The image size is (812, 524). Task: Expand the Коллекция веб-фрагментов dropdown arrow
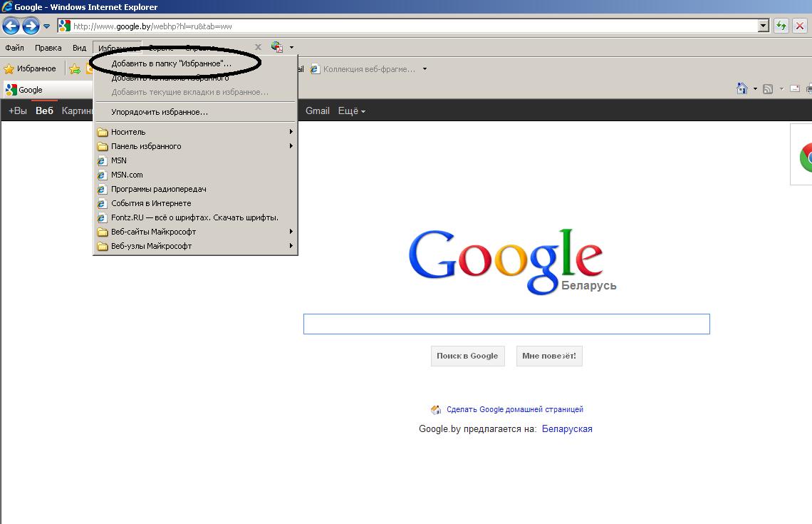tap(425, 69)
